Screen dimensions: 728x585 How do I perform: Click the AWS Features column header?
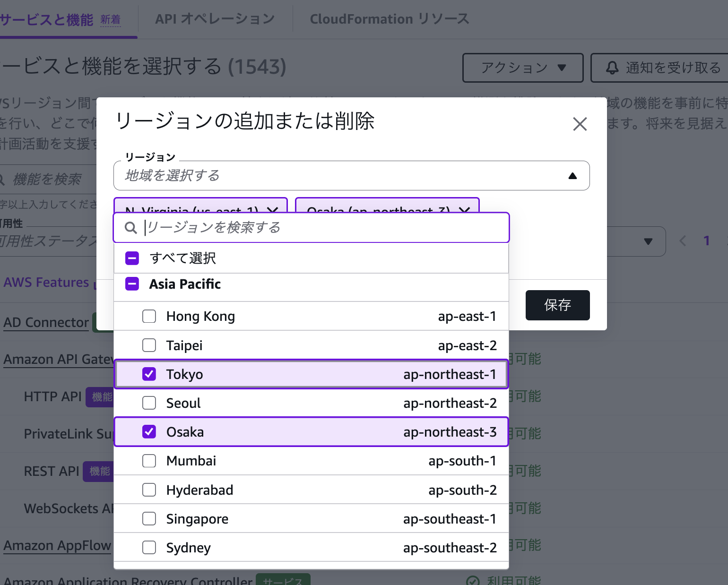coord(46,283)
